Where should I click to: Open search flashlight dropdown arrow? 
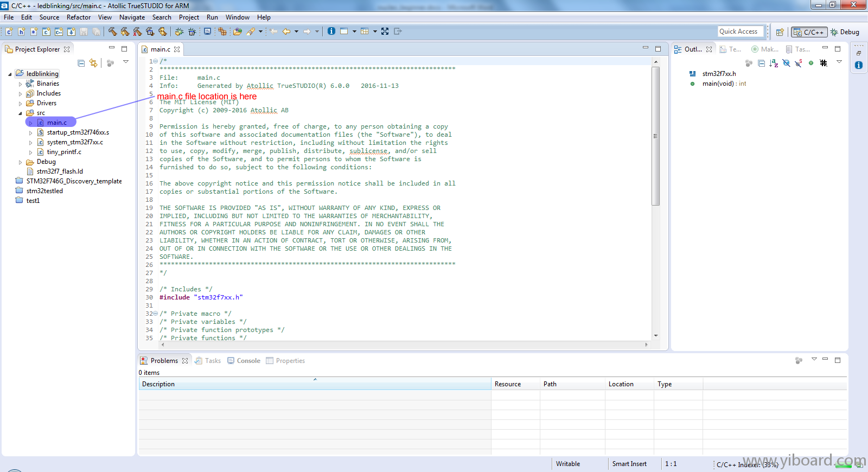tap(260, 31)
